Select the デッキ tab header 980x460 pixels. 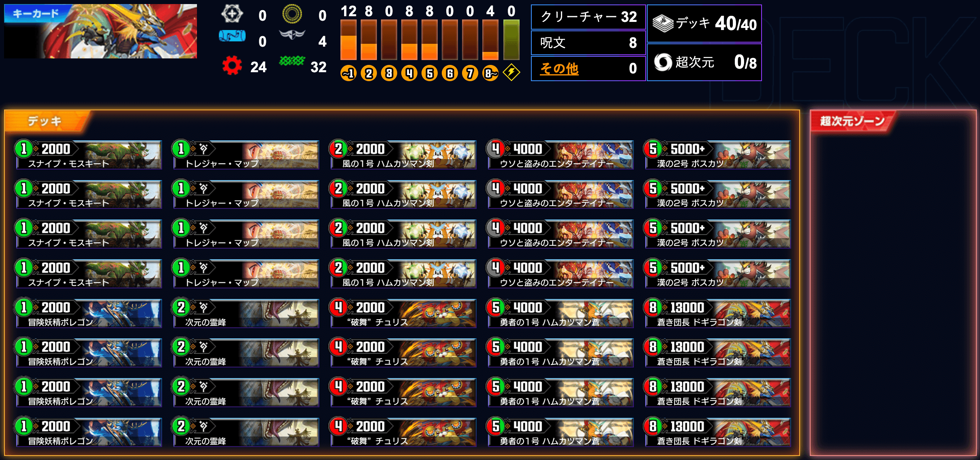[x=45, y=121]
